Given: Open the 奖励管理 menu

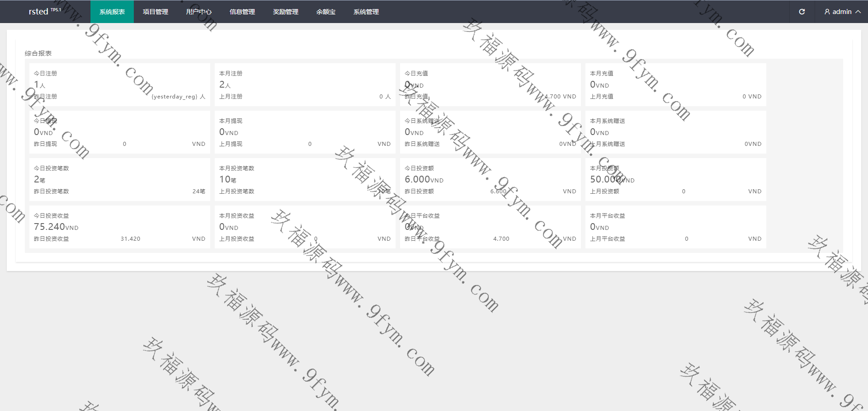Looking at the screenshot, I should click(285, 12).
